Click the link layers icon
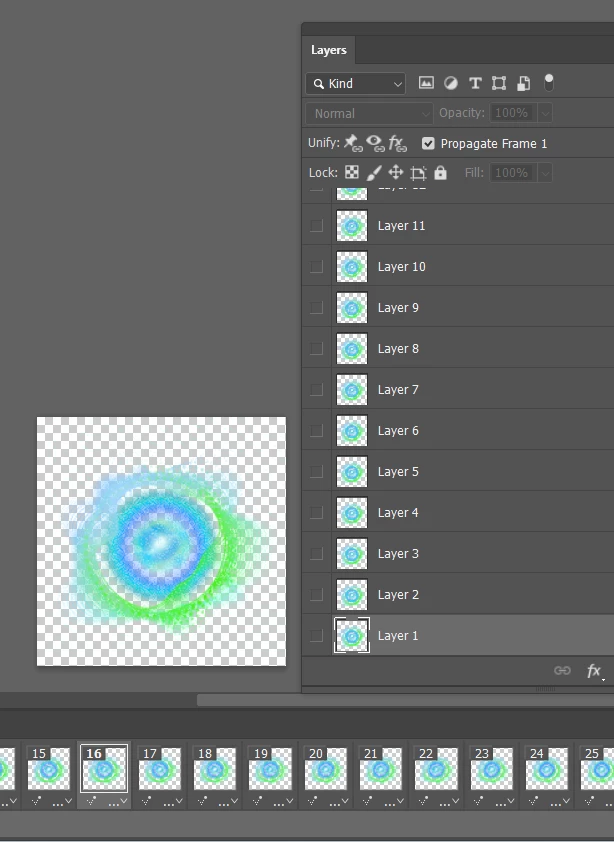Viewport: 614px width, 842px height. point(562,670)
